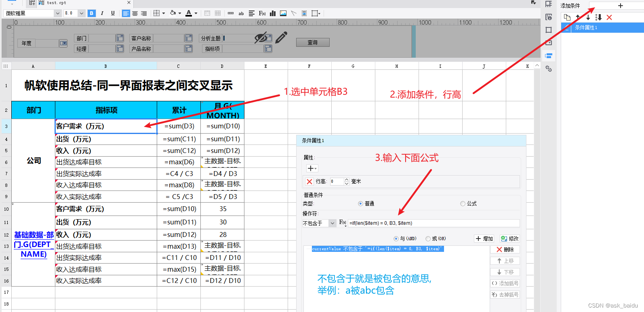Expand the border style dropdown arrow
Screen dimensions: 644x312
pyautogui.click(x=164, y=13)
